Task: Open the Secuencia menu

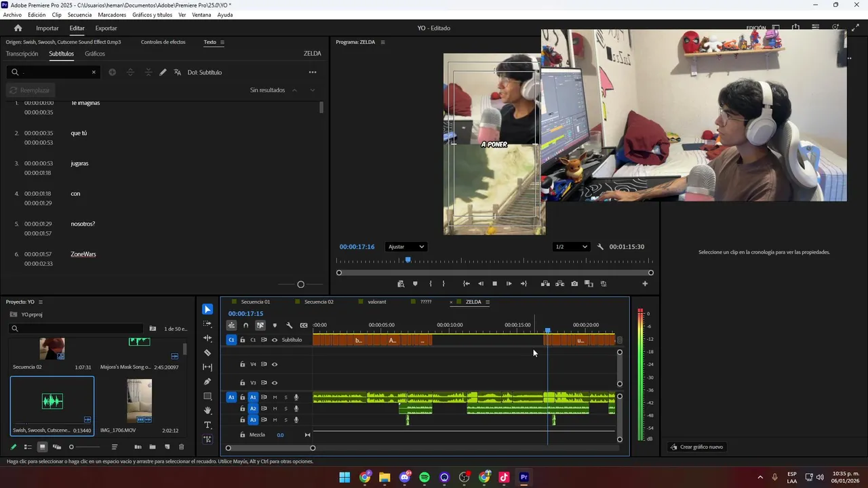Action: tap(79, 15)
